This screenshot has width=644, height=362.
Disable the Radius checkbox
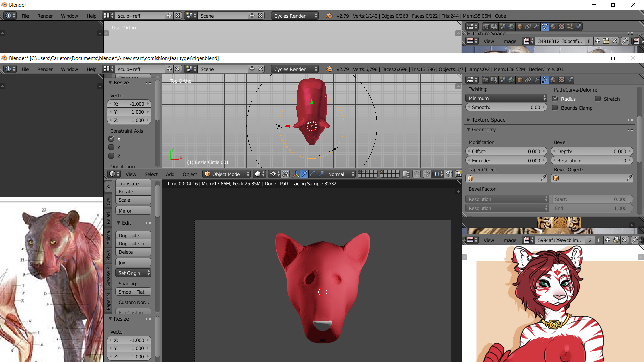(x=555, y=99)
